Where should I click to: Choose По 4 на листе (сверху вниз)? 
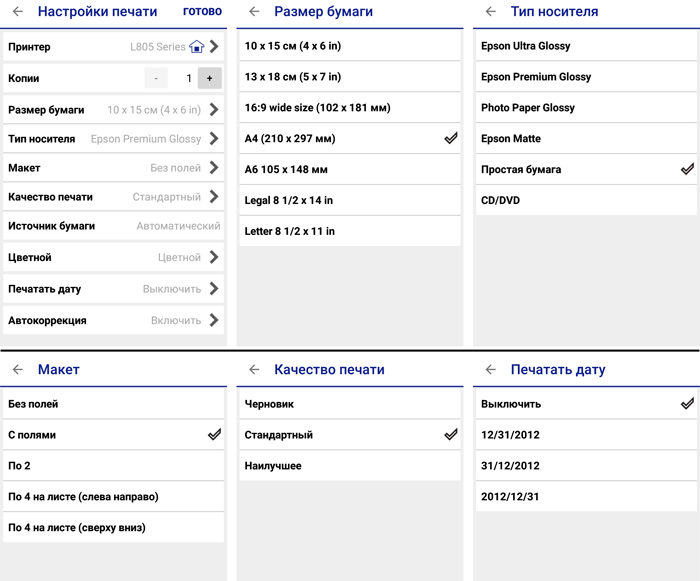pyautogui.click(x=113, y=527)
